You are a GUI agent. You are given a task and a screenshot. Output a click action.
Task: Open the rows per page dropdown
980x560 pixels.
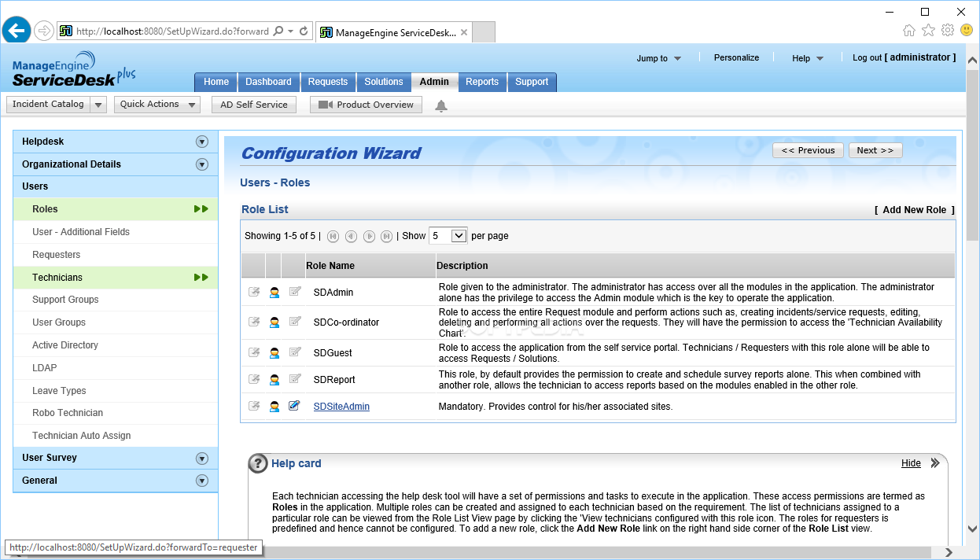pyautogui.click(x=448, y=236)
